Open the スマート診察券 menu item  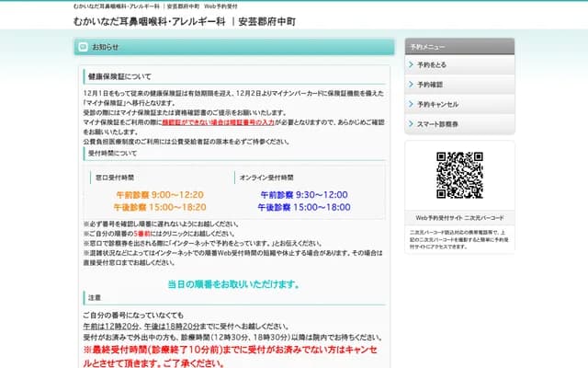coord(459,124)
